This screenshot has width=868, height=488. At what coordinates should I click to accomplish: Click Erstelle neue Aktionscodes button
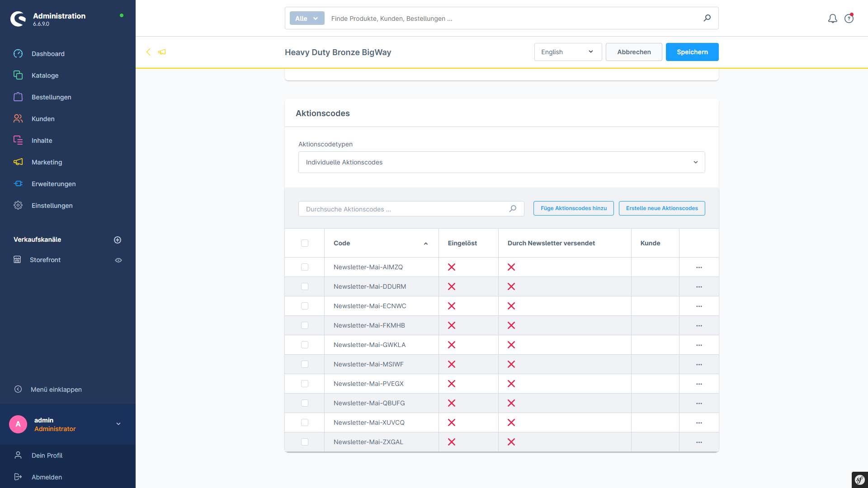click(x=661, y=208)
